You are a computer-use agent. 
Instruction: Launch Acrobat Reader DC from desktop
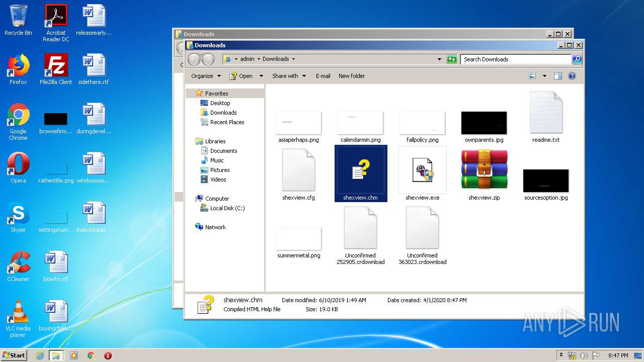[56, 23]
